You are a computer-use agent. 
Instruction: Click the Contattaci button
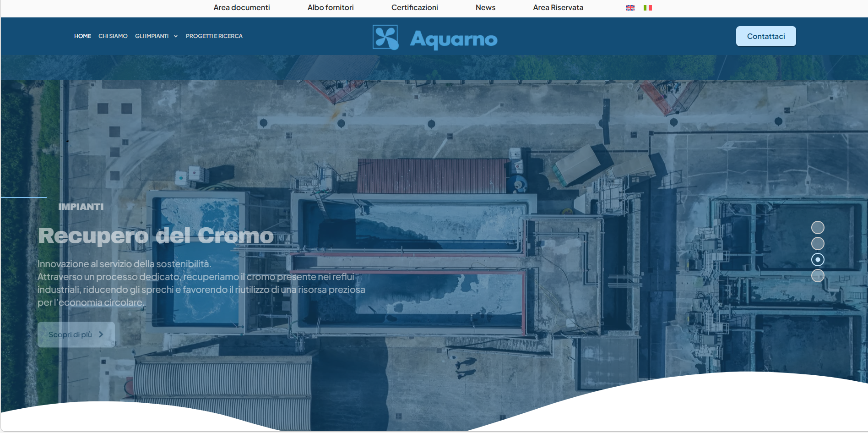[766, 36]
